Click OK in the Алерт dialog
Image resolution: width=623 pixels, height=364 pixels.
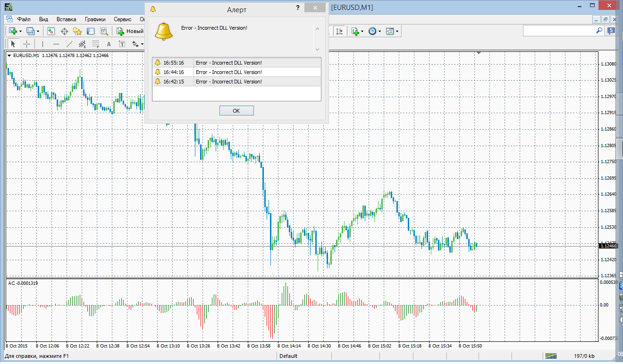click(x=236, y=110)
